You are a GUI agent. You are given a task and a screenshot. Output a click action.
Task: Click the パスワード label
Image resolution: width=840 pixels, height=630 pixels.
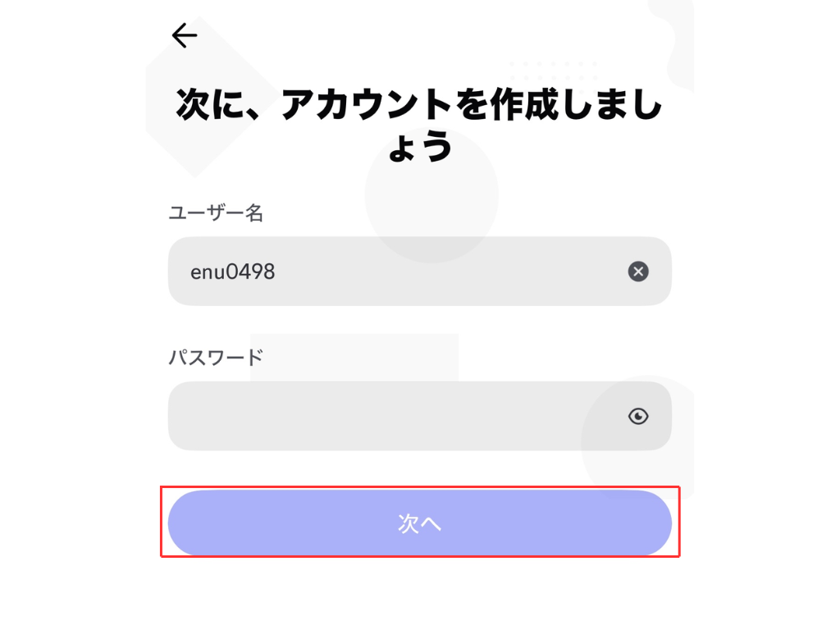(x=216, y=358)
